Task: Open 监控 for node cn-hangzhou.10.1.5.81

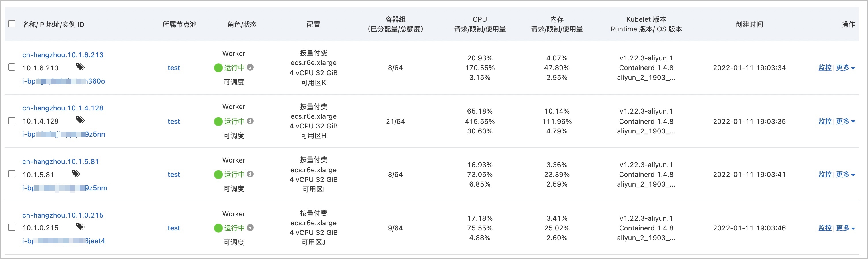Action: [825, 174]
